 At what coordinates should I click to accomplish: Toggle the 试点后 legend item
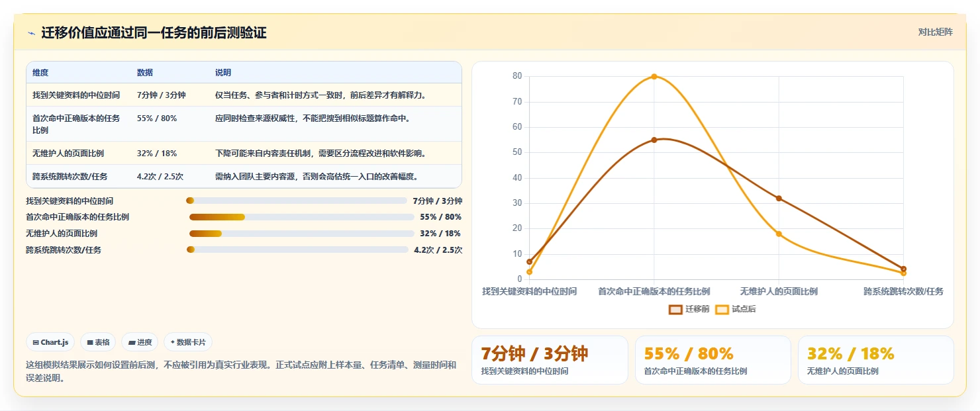[736, 309]
